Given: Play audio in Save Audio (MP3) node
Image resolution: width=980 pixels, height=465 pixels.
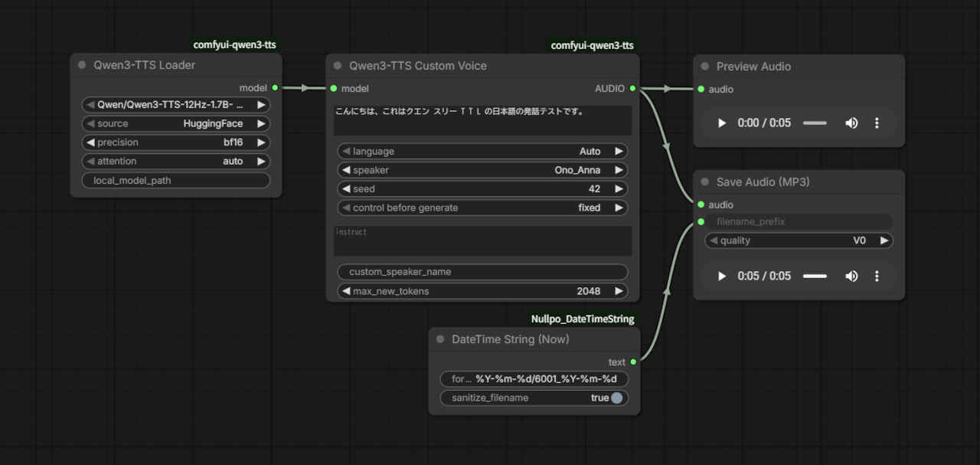Looking at the screenshot, I should (x=721, y=276).
